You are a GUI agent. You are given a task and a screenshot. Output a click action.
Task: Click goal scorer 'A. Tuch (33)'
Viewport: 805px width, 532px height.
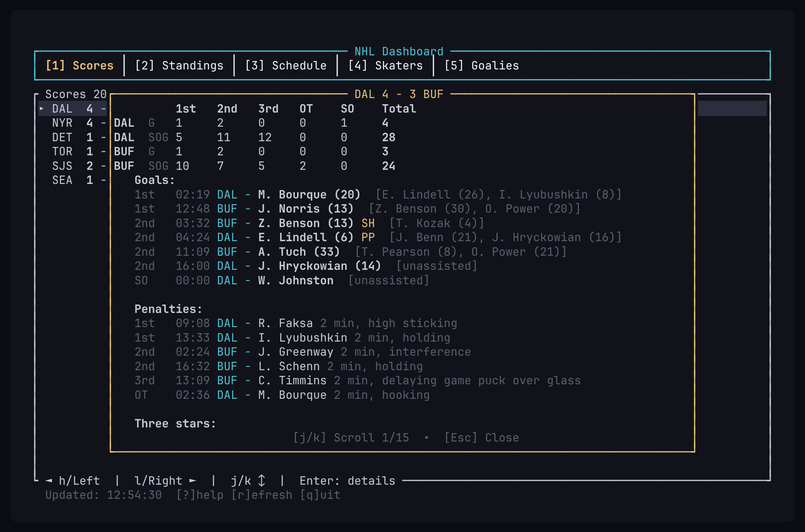pos(299,252)
